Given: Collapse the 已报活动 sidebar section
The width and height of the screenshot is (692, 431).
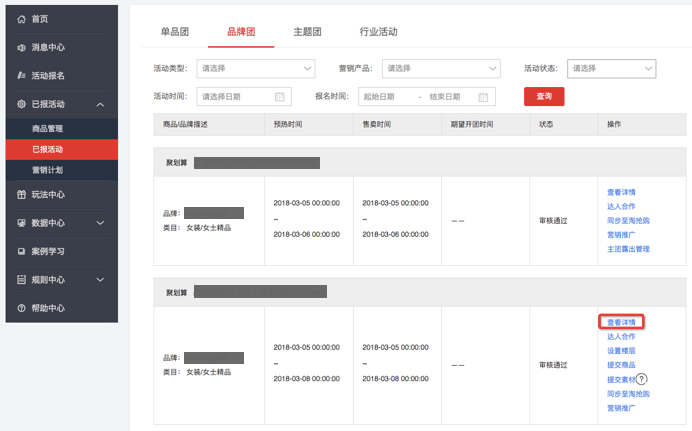Looking at the screenshot, I should click(100, 104).
